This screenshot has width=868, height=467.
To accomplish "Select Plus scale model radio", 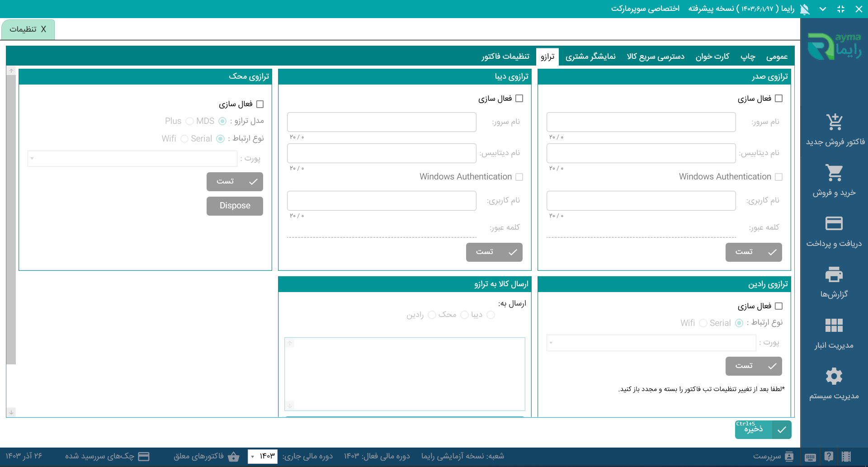I will point(189,121).
